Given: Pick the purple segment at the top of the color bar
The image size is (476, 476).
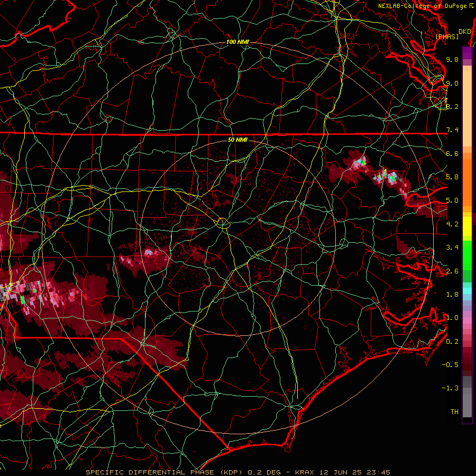Looking at the screenshot, I should coord(467,53).
